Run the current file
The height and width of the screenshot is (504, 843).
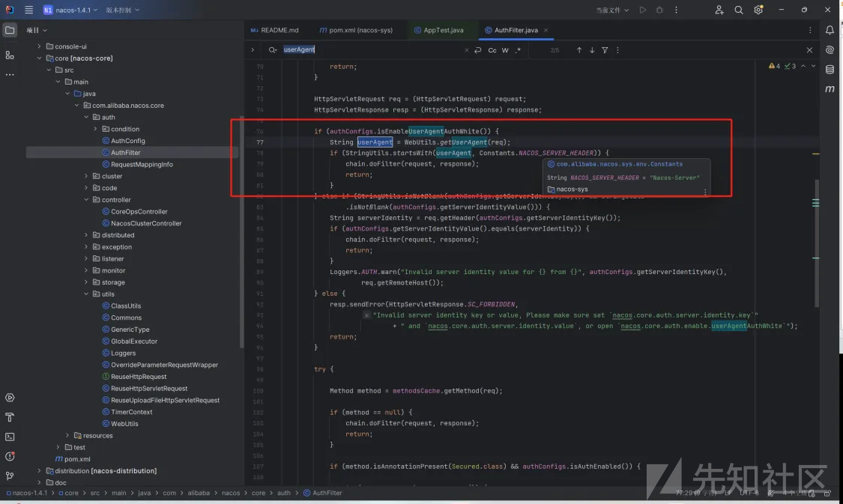642,10
